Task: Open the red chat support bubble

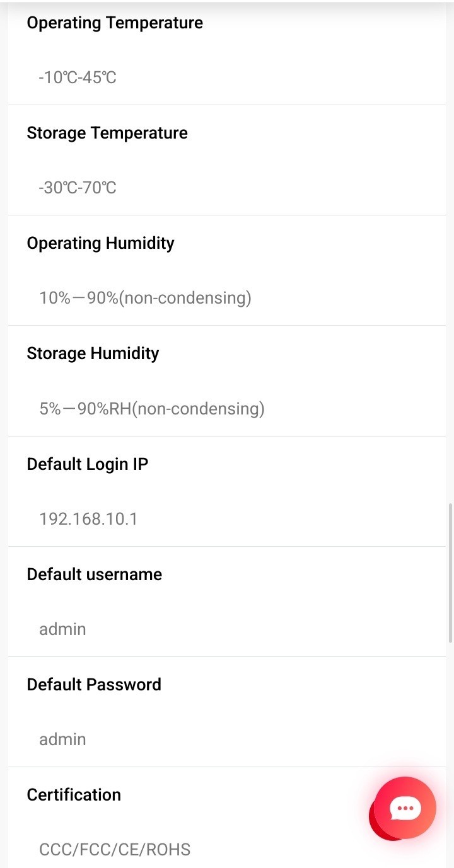Action: click(x=404, y=808)
